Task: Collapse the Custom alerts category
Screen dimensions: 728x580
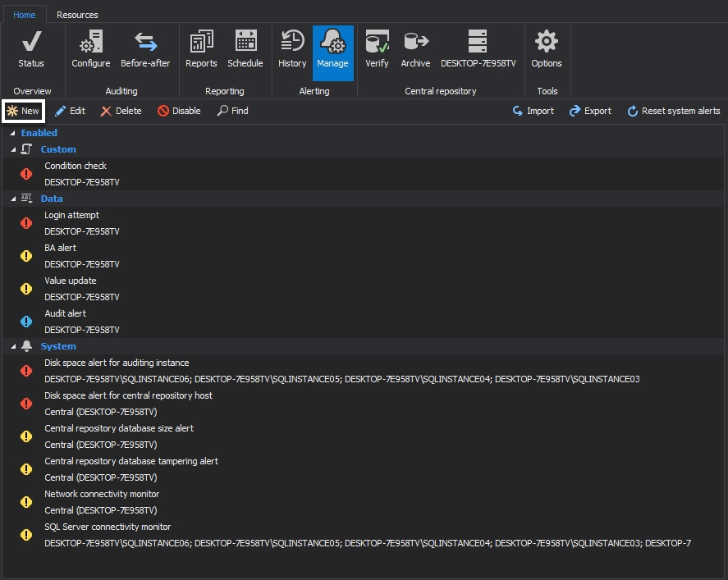Action: [x=13, y=149]
